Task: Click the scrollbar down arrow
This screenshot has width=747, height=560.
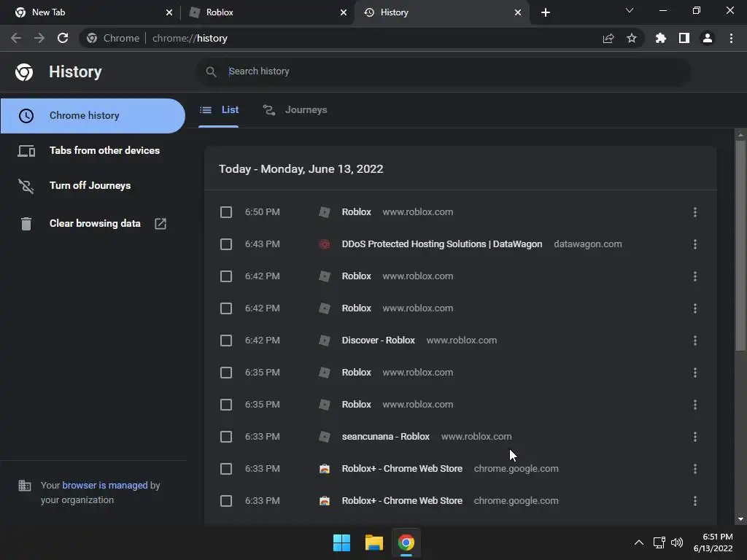Action: [x=740, y=519]
